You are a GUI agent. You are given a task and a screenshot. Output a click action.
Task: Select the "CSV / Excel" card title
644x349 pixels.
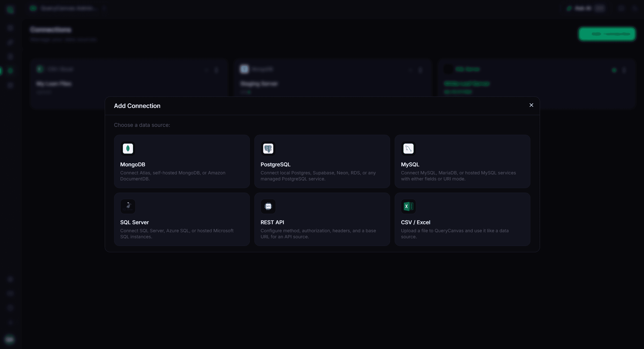click(415, 222)
